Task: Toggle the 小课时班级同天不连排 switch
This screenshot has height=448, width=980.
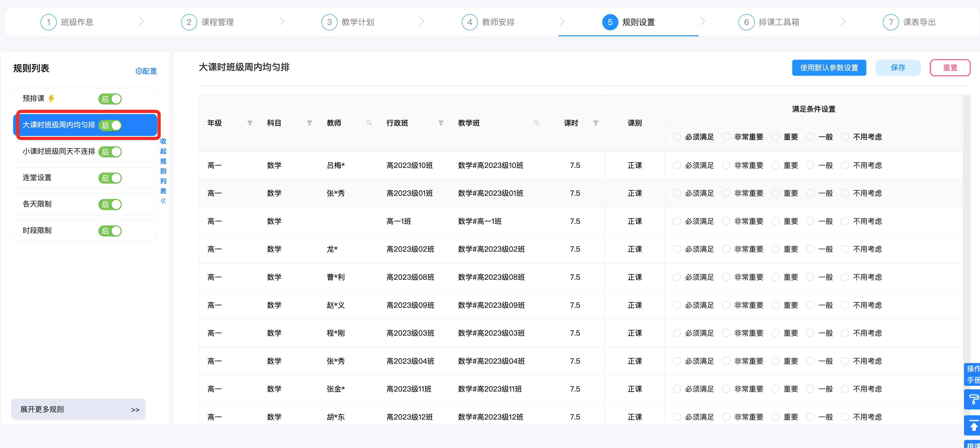Action: (x=110, y=152)
